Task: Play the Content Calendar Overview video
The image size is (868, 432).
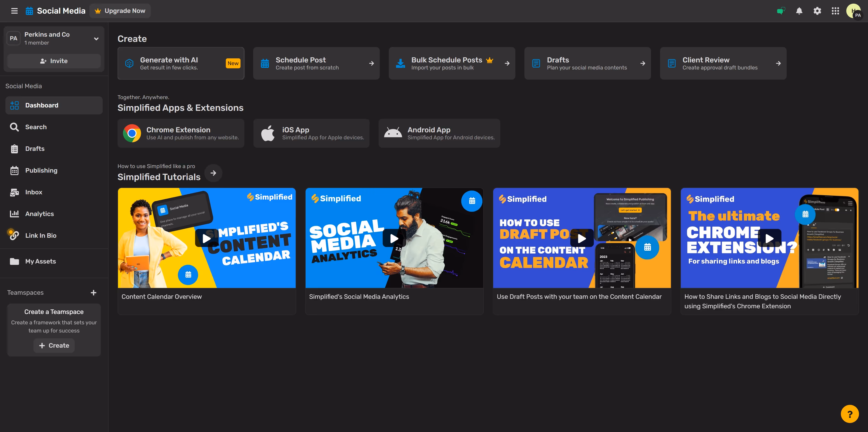Action: 207,238
